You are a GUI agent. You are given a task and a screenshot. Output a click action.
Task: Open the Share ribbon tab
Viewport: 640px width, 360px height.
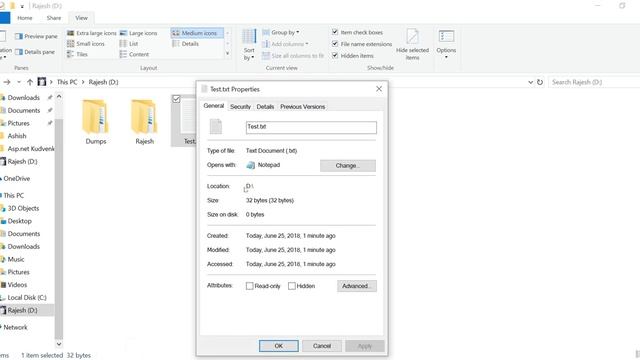53,18
